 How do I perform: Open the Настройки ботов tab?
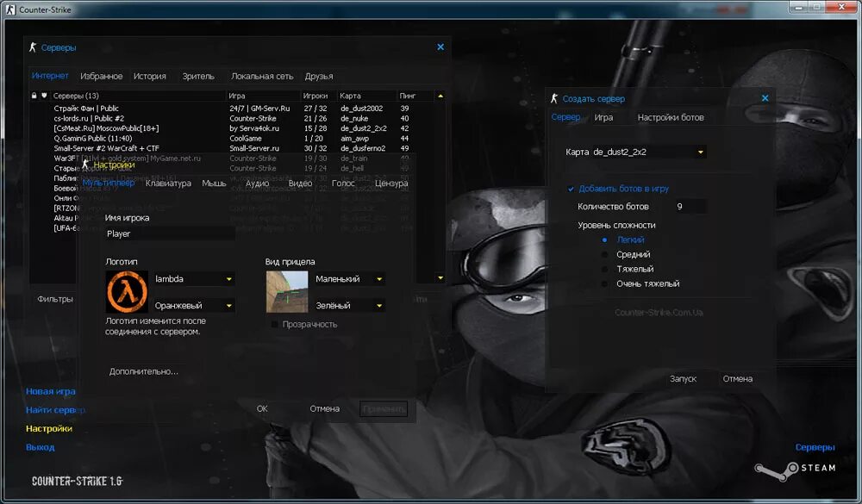pyautogui.click(x=670, y=118)
